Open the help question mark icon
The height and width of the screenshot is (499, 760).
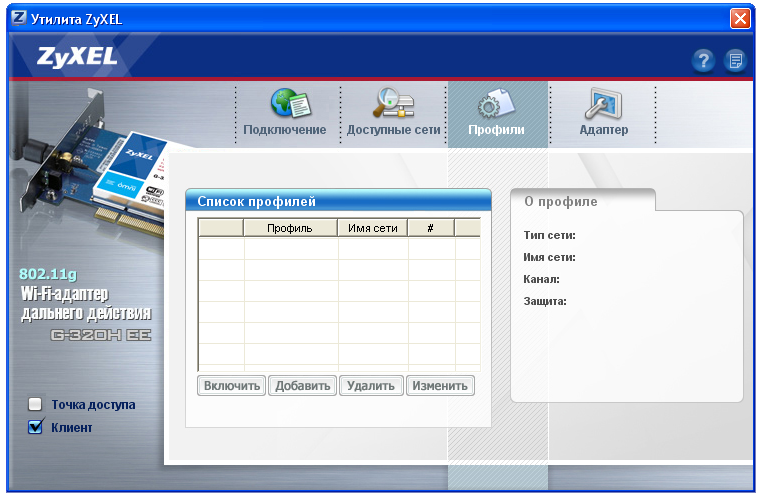(703, 61)
